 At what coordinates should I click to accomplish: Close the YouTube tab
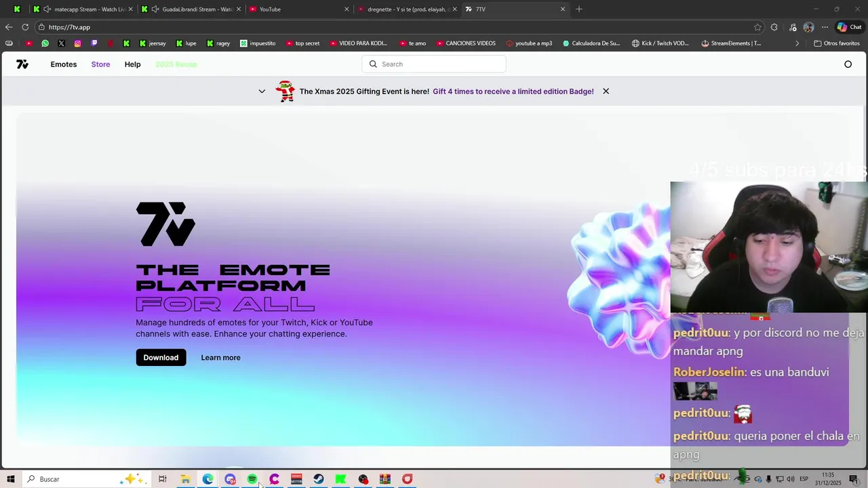tap(347, 9)
